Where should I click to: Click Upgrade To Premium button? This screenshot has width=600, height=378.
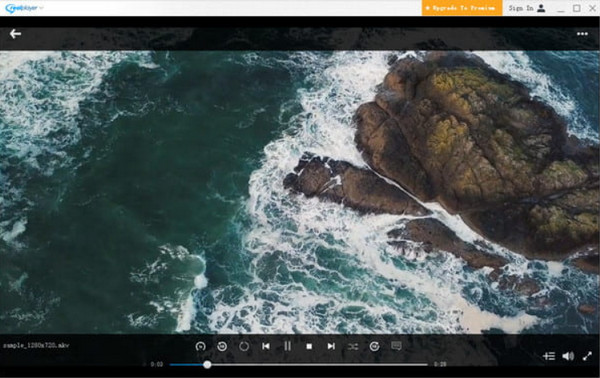(462, 8)
